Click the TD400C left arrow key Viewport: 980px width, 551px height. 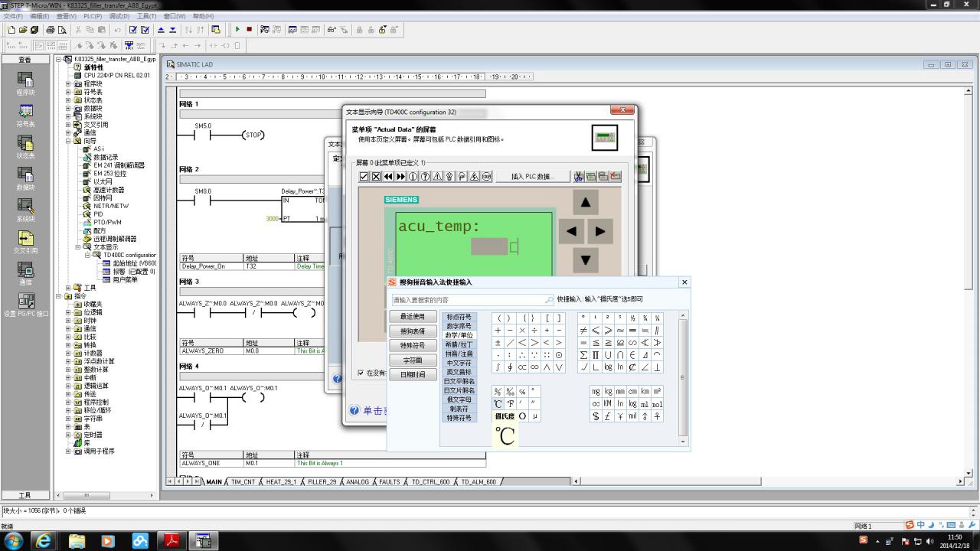tap(571, 231)
